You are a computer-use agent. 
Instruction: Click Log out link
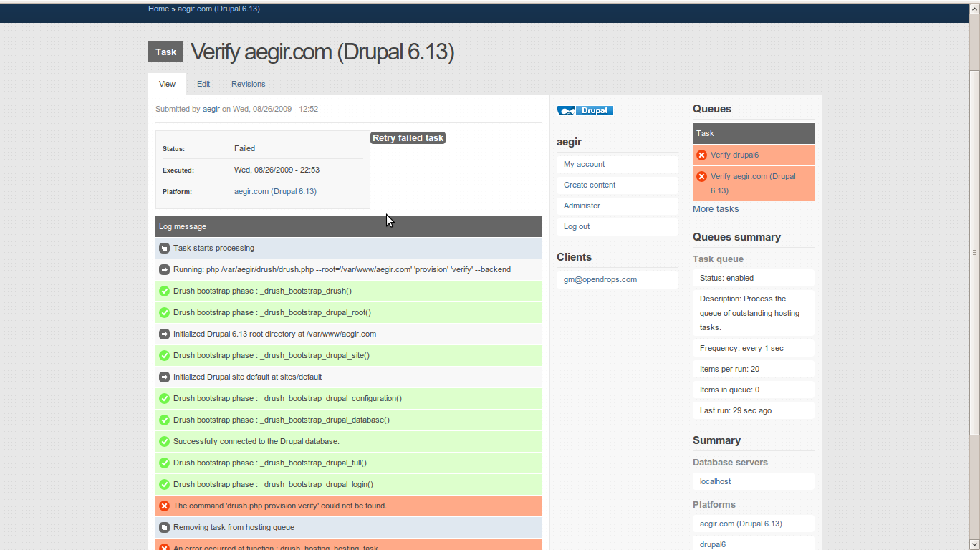point(577,226)
